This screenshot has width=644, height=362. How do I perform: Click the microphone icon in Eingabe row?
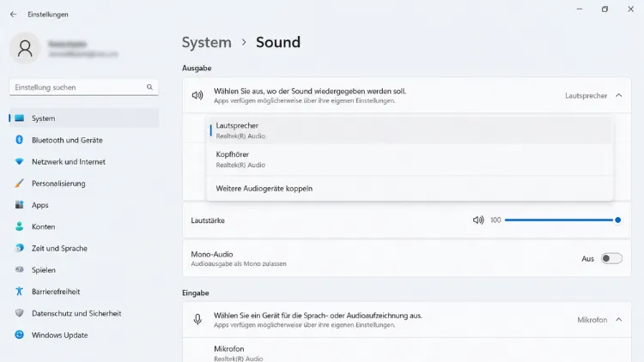[197, 319]
